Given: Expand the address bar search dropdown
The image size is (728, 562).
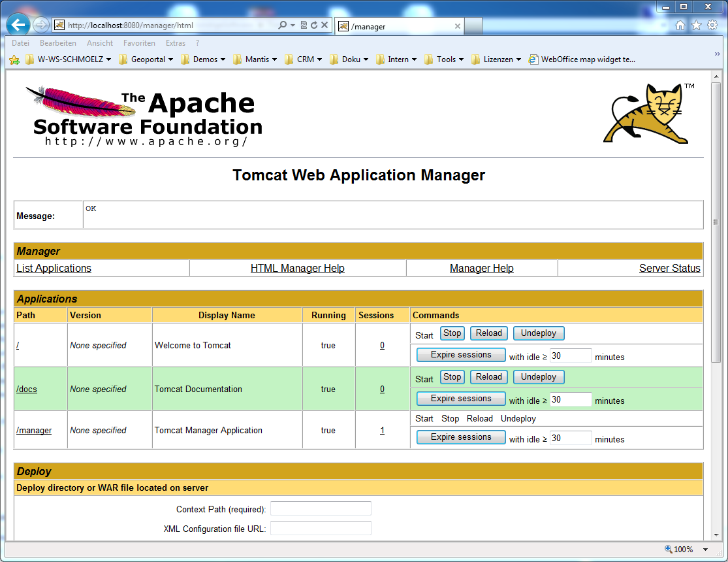Looking at the screenshot, I should [x=293, y=25].
